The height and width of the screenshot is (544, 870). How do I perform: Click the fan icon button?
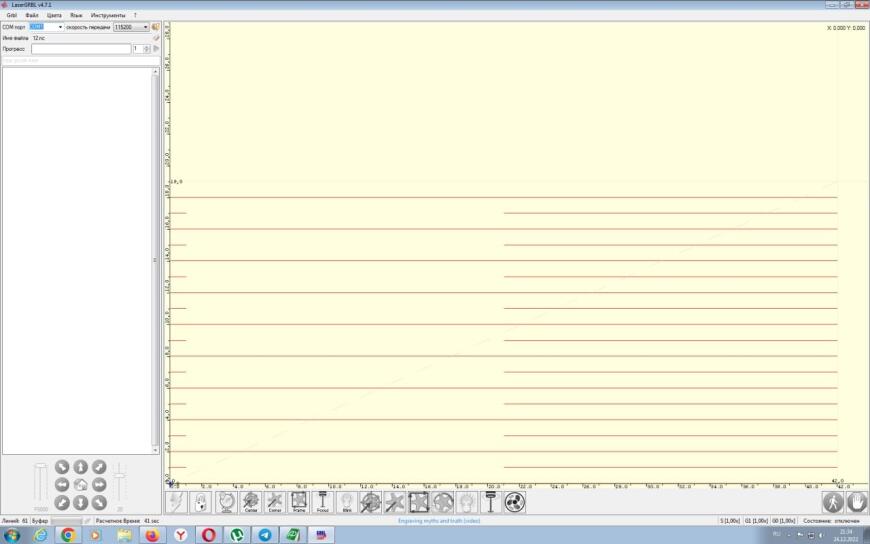pyautogui.click(x=514, y=502)
